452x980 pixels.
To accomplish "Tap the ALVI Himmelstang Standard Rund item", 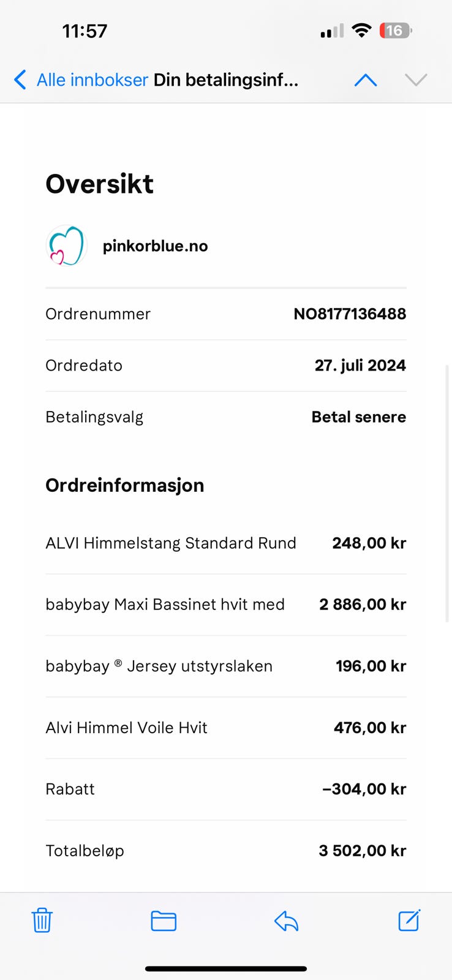I will (170, 543).
